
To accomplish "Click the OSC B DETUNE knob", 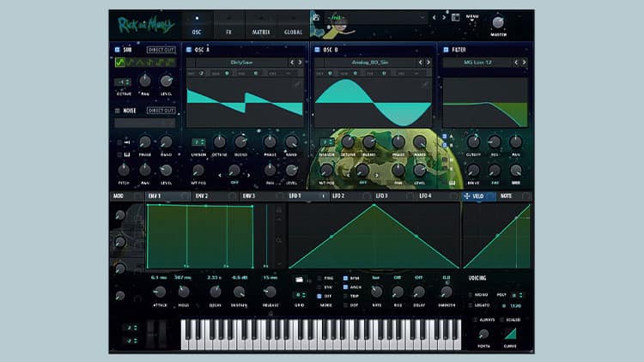I will [348, 142].
